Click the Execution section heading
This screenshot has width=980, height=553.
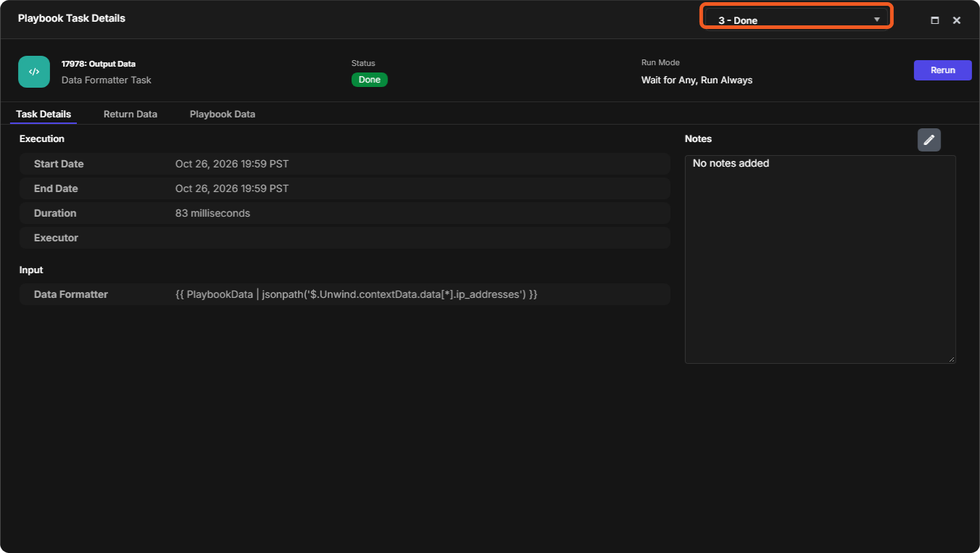(42, 138)
